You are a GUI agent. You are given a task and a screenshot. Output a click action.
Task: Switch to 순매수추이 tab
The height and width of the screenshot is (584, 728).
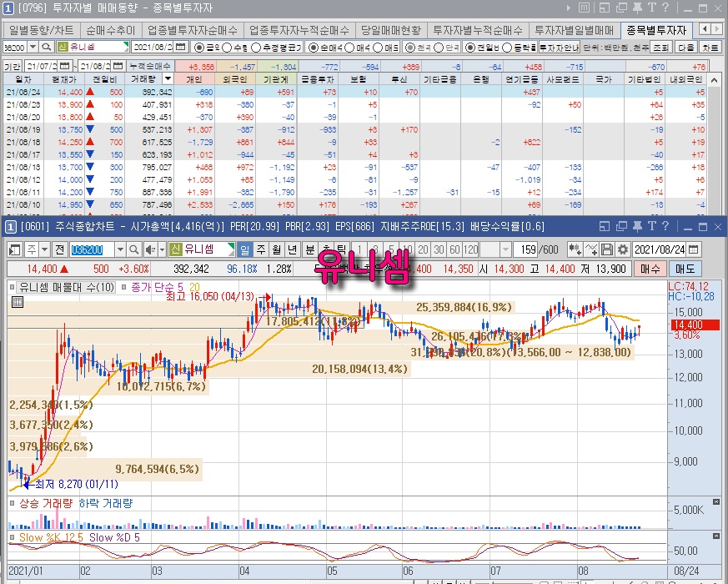click(x=111, y=30)
